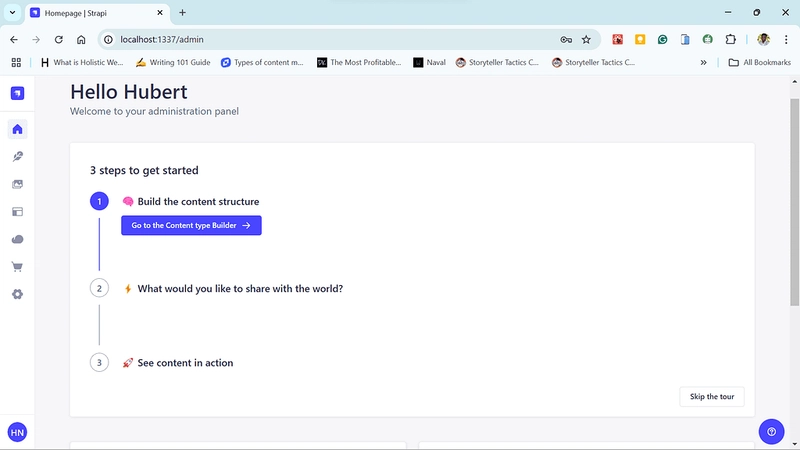Open the help question mark button
Viewport: 800px width, 450px height.
coord(771,432)
